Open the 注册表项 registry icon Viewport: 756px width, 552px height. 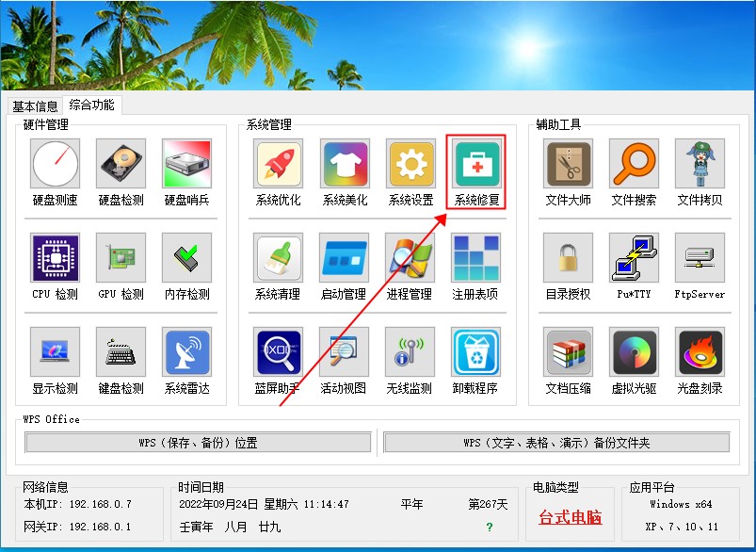475,258
